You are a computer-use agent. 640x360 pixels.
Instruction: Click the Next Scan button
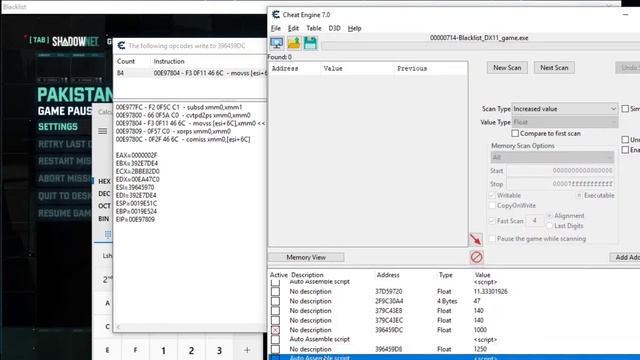(x=554, y=68)
